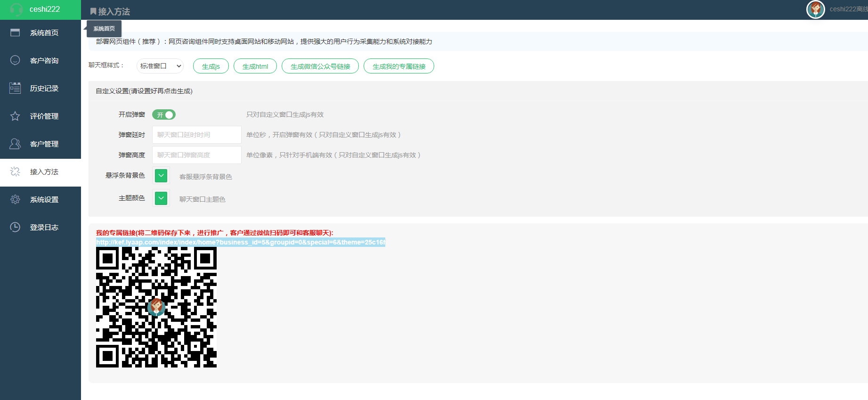
Task: Toggle the 开启弹窗 switch off
Action: click(x=164, y=114)
